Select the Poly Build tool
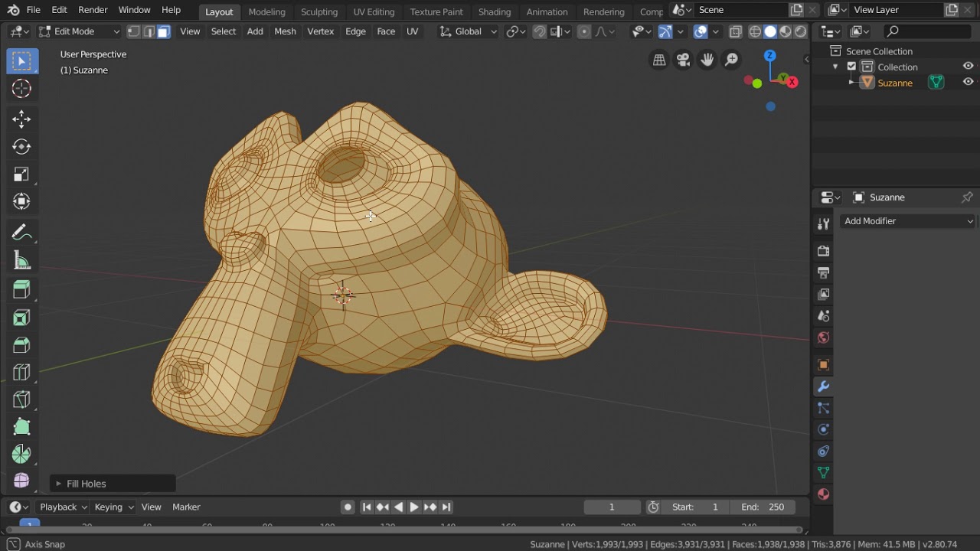Viewport: 980px width, 551px height. click(x=21, y=427)
